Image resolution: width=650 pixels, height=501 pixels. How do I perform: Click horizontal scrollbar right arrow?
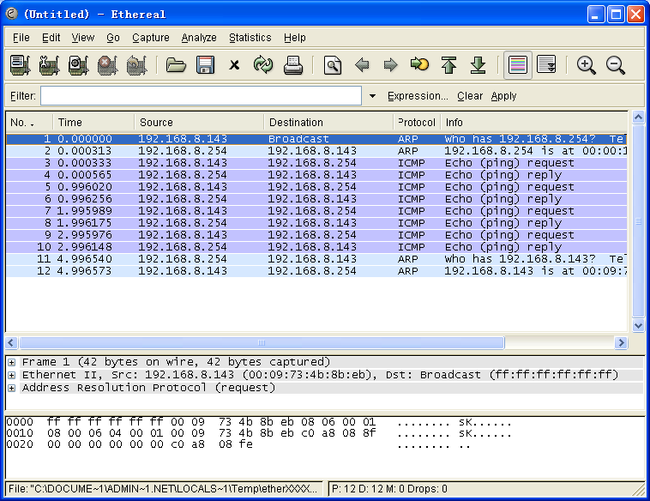click(x=621, y=343)
